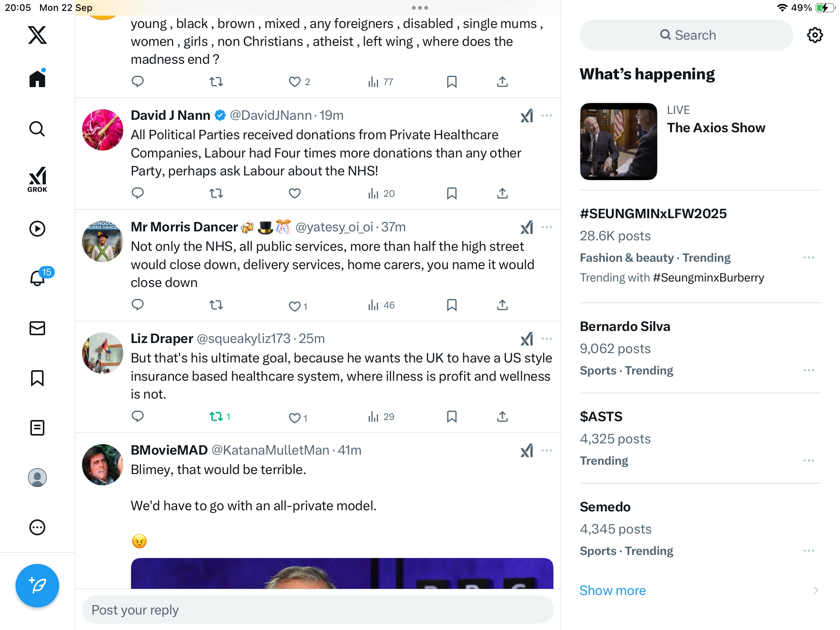Image resolution: width=840 pixels, height=630 pixels.
Task: Bookmark Mr Morris Dancer's post
Action: (451, 305)
